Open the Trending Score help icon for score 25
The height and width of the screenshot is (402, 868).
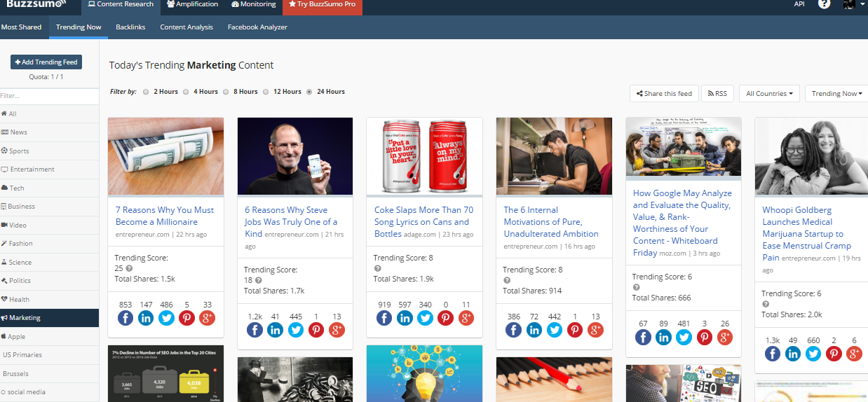click(x=129, y=268)
